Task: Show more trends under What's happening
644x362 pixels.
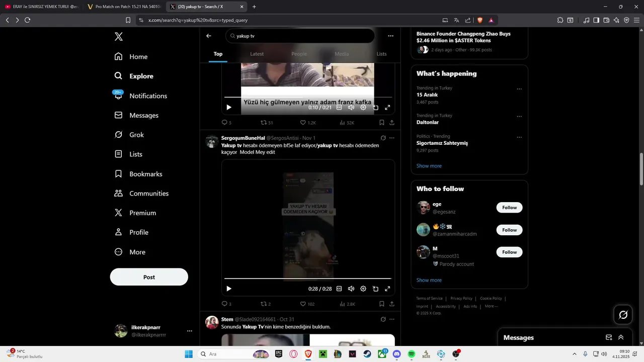Action: tap(429, 166)
